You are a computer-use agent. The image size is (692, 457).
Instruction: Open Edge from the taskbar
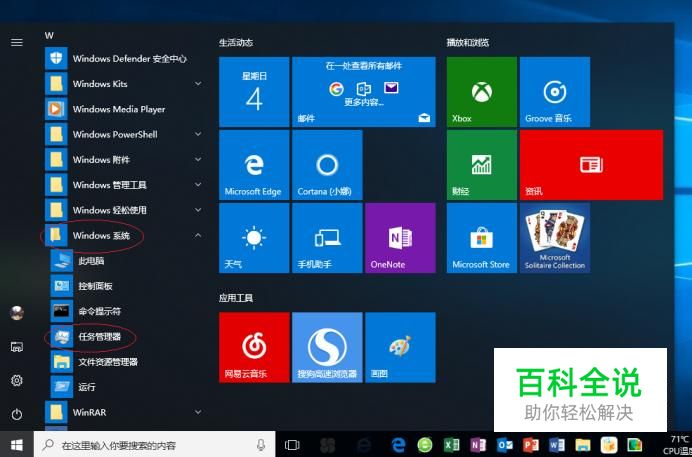tap(399, 445)
